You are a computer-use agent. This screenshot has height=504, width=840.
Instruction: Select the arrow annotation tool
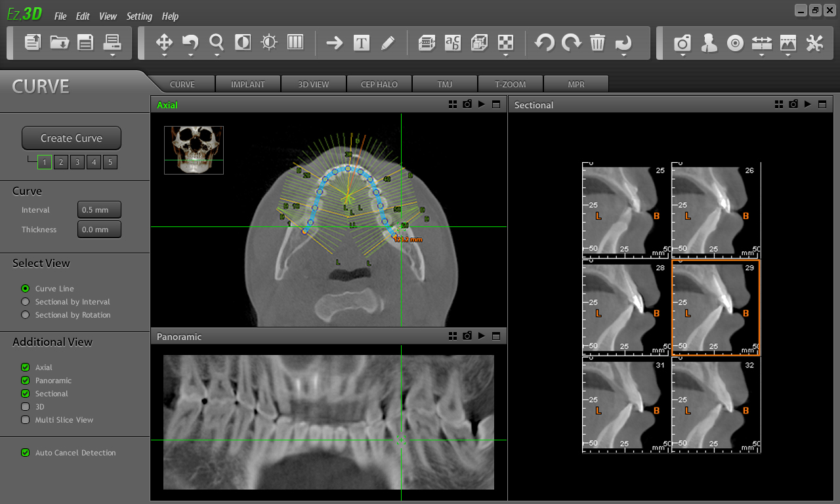335,43
